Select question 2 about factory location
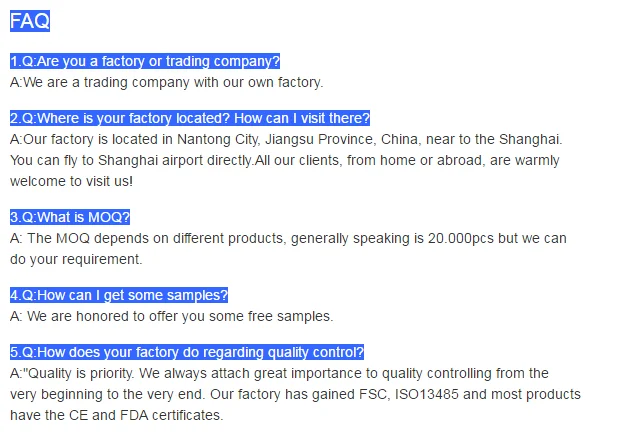This screenshot has width=623, height=433. point(190,118)
